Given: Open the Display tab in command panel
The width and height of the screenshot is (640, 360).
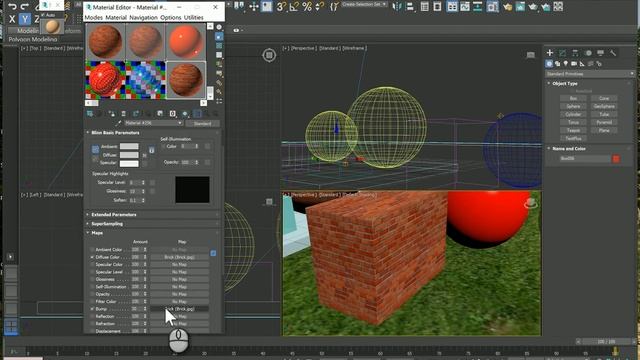Looking at the screenshot, I should [x=600, y=53].
